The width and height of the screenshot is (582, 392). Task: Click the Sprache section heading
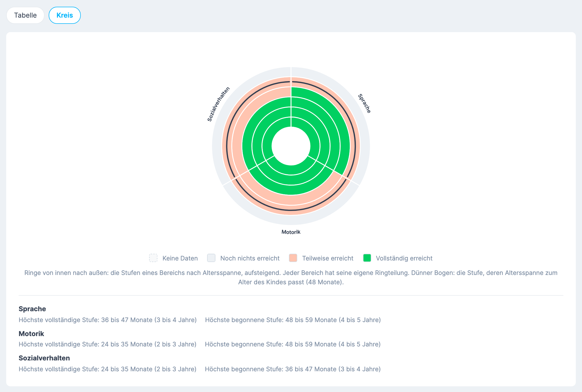pos(32,309)
